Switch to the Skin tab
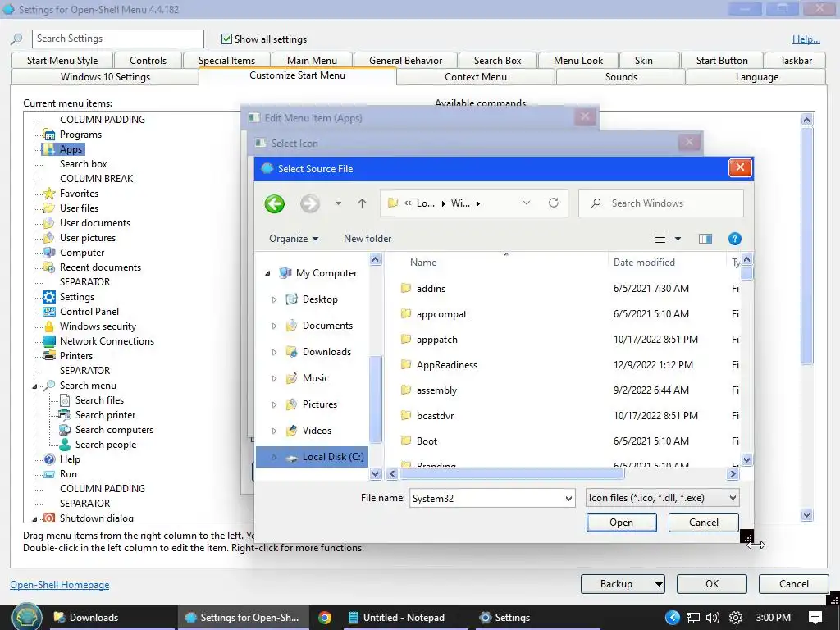 pos(643,61)
